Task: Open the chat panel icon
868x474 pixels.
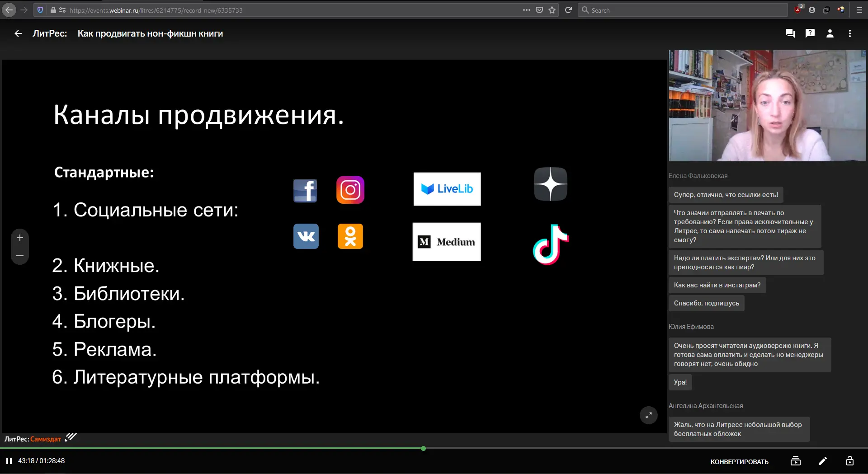Action: (x=790, y=33)
